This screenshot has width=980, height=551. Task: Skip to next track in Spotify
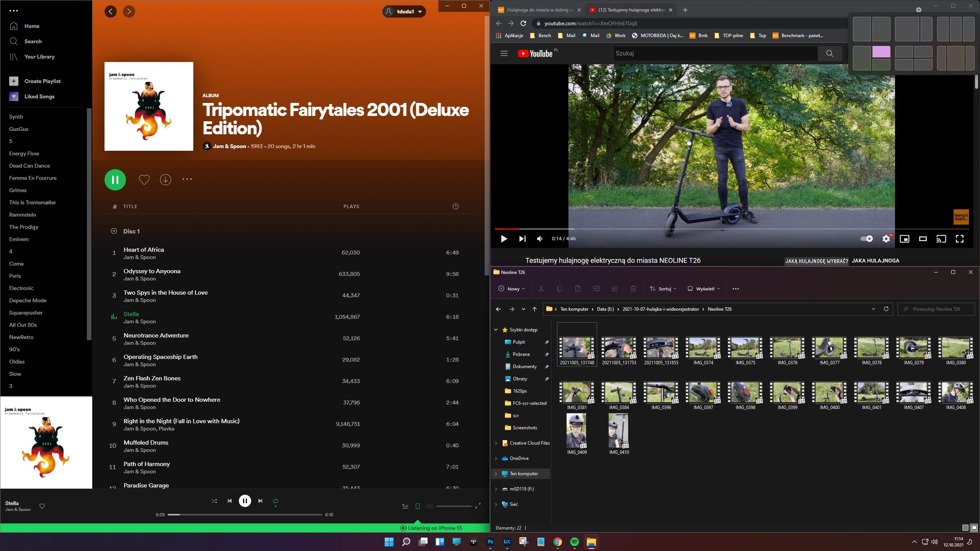[x=260, y=501]
